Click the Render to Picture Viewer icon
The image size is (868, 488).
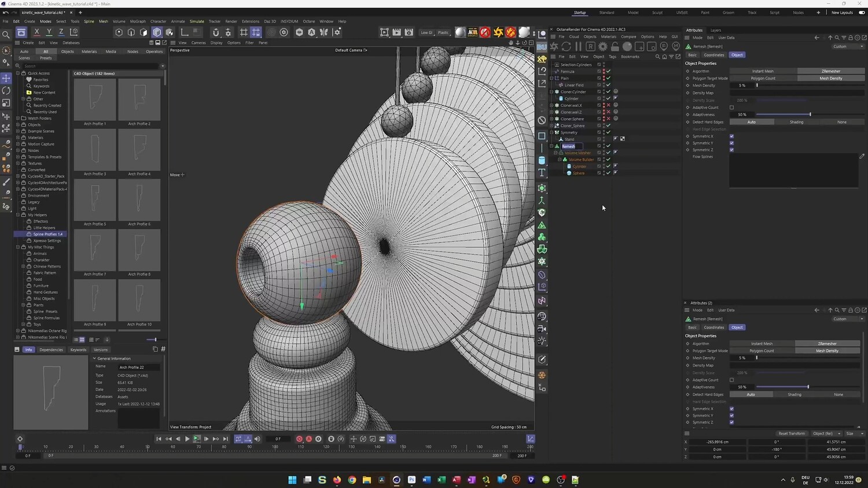coord(397,32)
